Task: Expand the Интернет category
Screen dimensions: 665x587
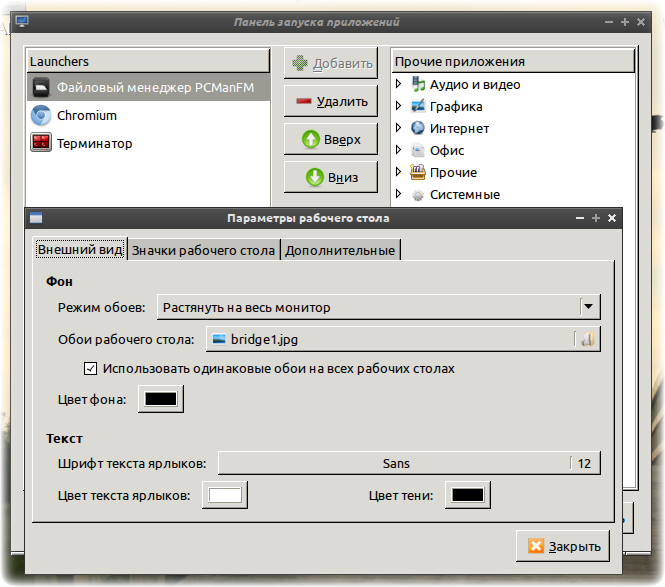Action: pos(398,128)
